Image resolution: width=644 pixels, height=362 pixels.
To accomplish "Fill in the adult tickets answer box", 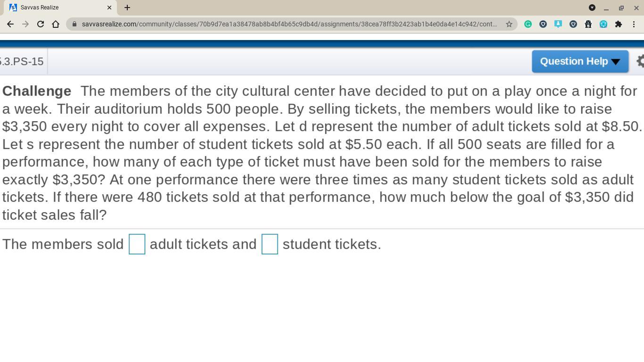I will pos(137,244).
